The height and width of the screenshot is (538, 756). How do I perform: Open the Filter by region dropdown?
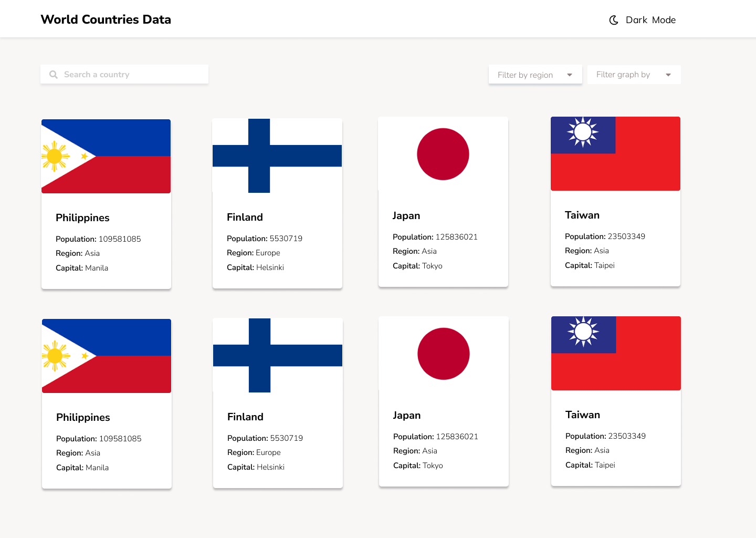535,74
